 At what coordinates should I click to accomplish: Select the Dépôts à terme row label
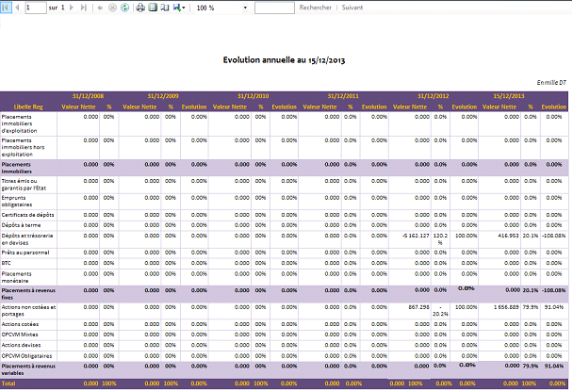tap(21, 225)
